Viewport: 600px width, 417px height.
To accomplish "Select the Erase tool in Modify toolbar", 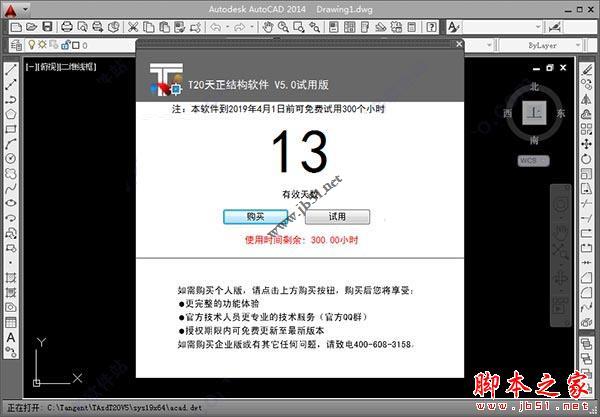I will [x=586, y=70].
